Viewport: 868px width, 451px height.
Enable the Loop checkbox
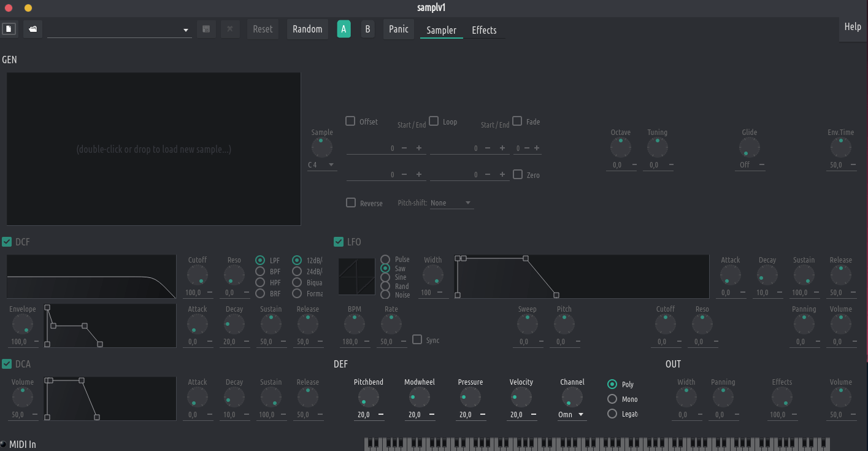pyautogui.click(x=434, y=121)
